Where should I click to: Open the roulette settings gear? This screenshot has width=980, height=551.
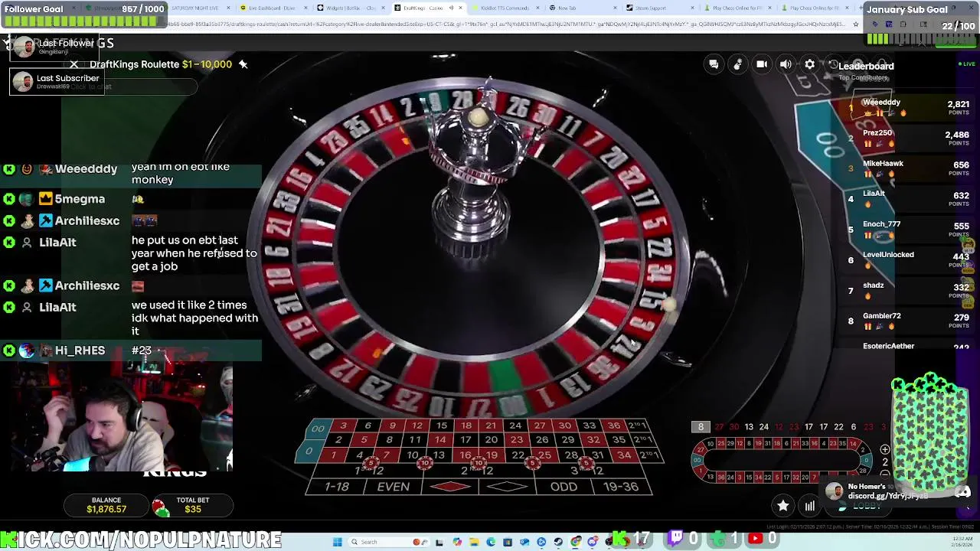pos(809,64)
